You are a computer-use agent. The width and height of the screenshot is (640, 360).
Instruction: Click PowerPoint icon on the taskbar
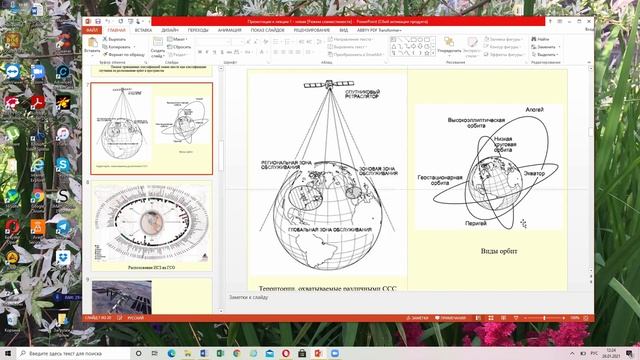[318, 353]
